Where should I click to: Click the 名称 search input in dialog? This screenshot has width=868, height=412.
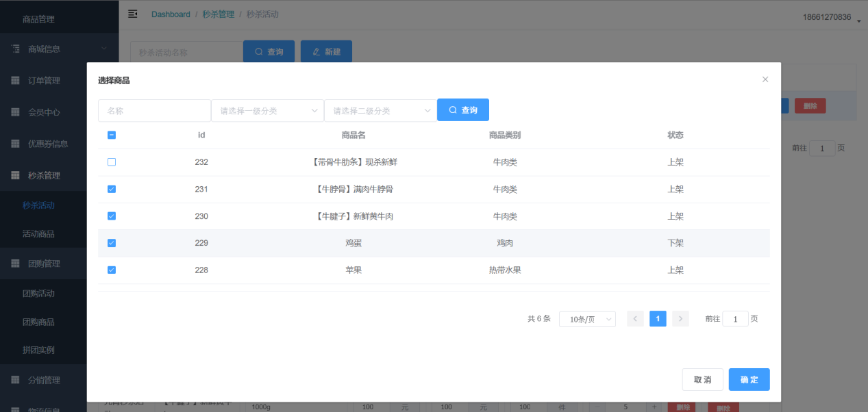[154, 111]
